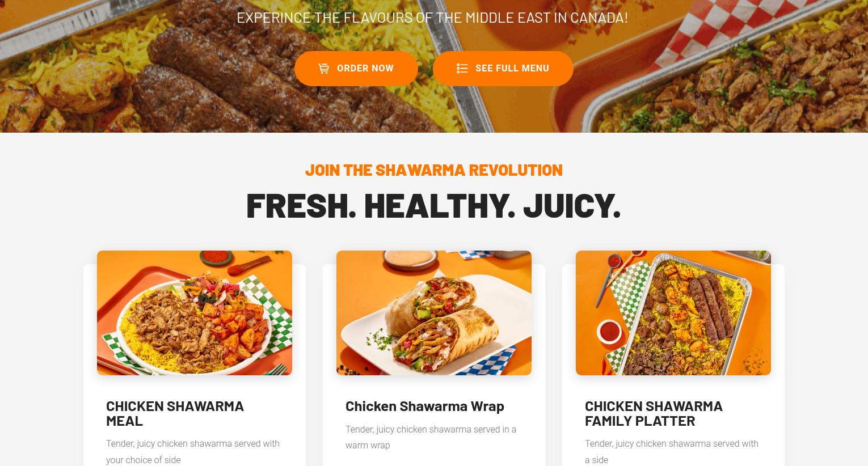Click the JOIN THE SHAWARMA REVOLUTION orange heading
This screenshot has width=868, height=466.
point(434,170)
